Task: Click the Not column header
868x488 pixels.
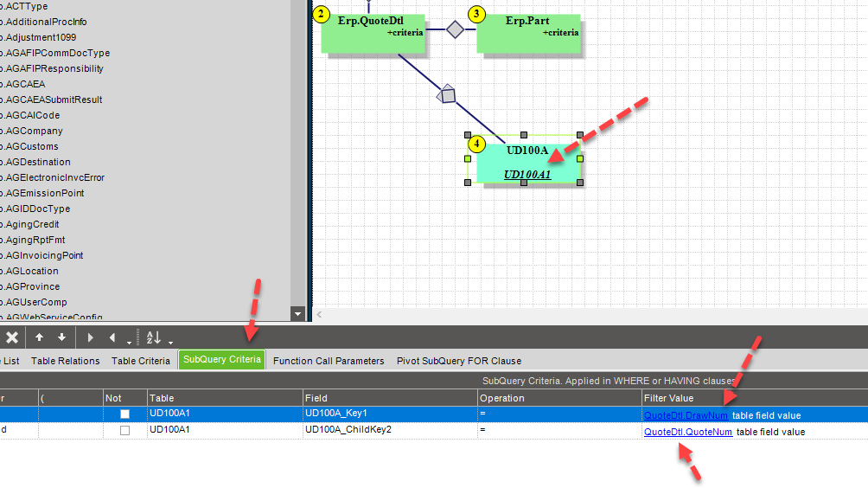Action: pos(125,398)
